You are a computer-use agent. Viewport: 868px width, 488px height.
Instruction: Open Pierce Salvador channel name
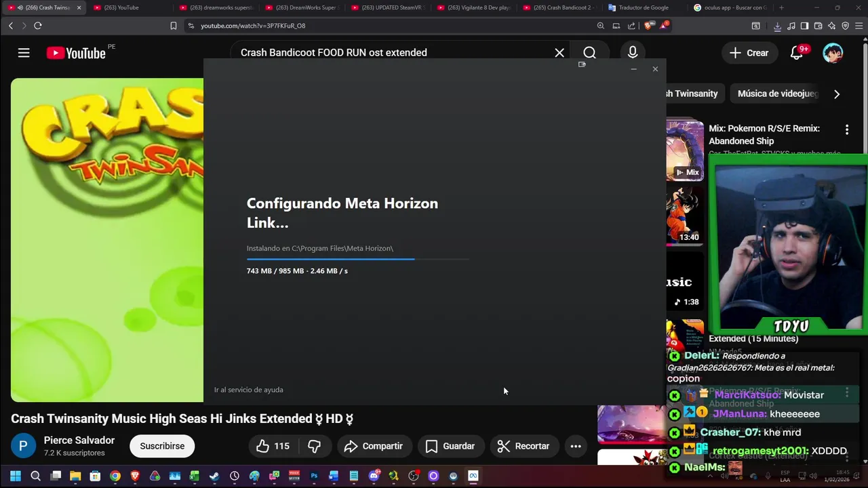(79, 441)
